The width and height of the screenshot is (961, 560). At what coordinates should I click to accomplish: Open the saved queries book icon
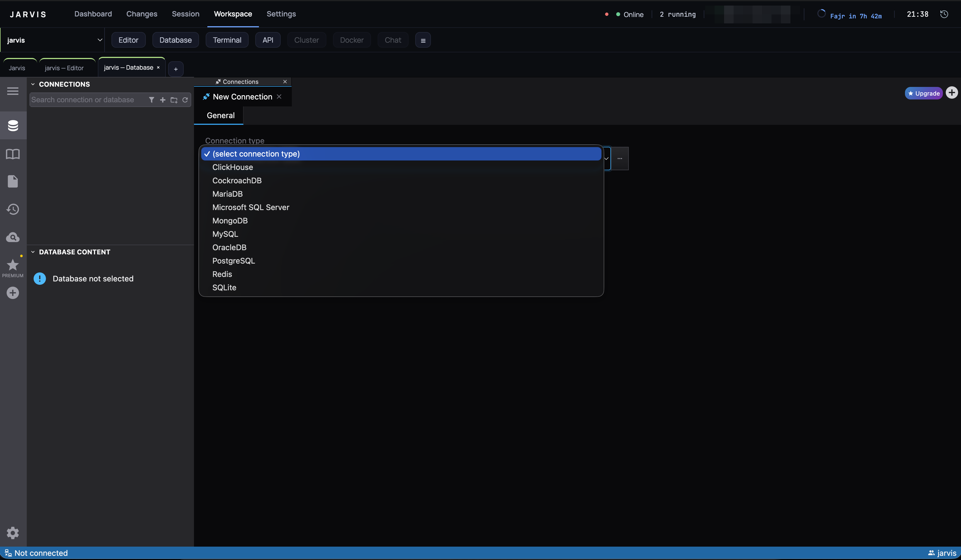tap(13, 154)
